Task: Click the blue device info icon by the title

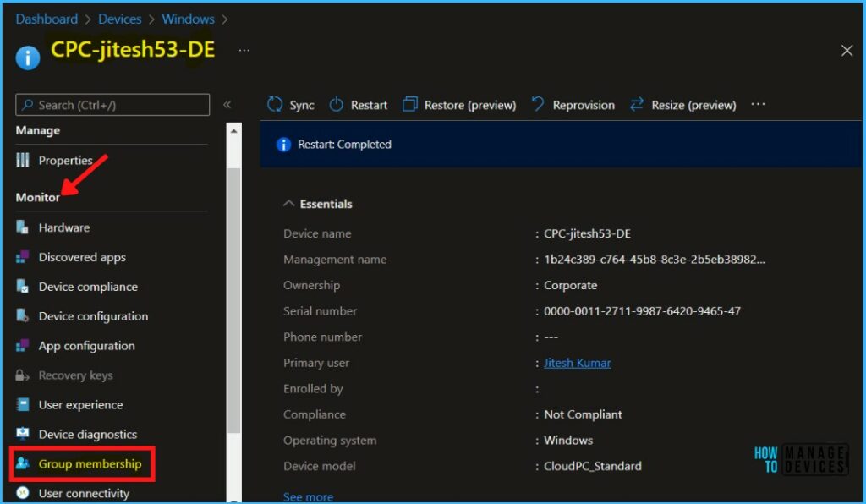Action: (28, 58)
